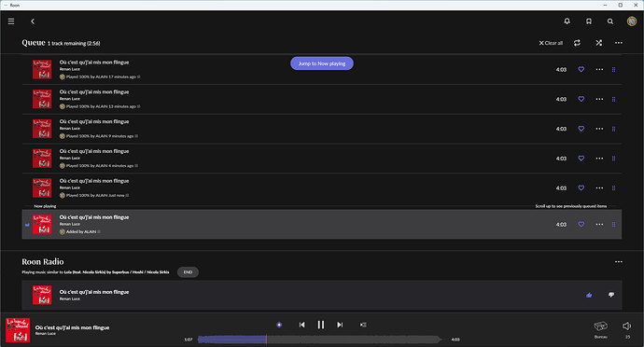Image resolution: width=644 pixels, height=347 pixels.
Task: Click '1 track remaining' queue text
Action: [x=74, y=43]
